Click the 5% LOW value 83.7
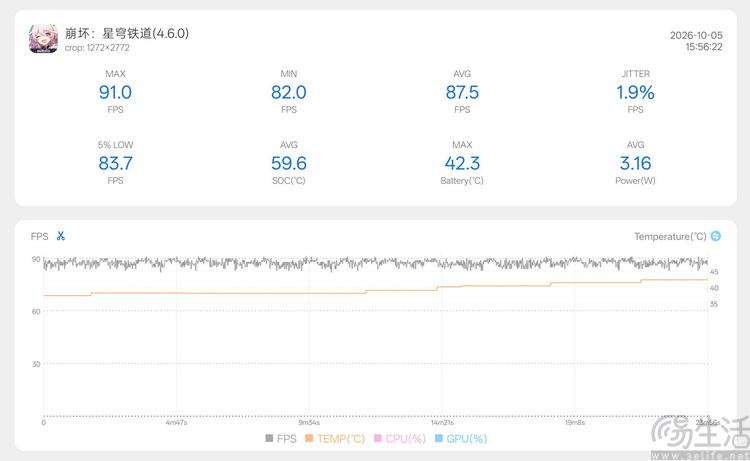The image size is (750, 461). (115, 164)
